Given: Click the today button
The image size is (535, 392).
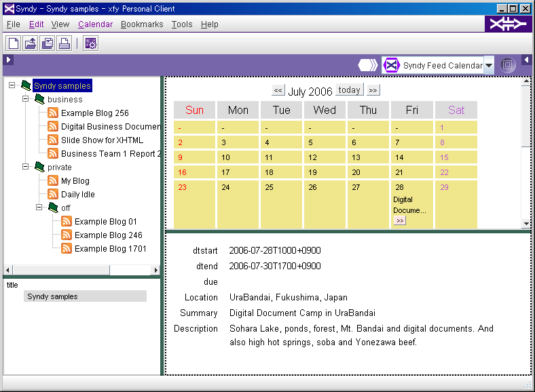Looking at the screenshot, I should point(350,90).
